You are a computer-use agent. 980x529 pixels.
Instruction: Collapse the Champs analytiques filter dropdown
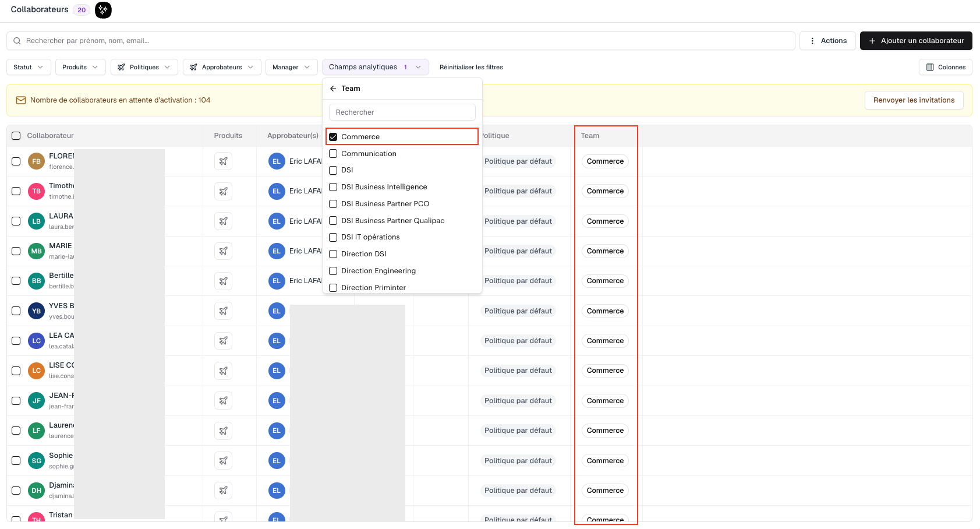click(375, 67)
